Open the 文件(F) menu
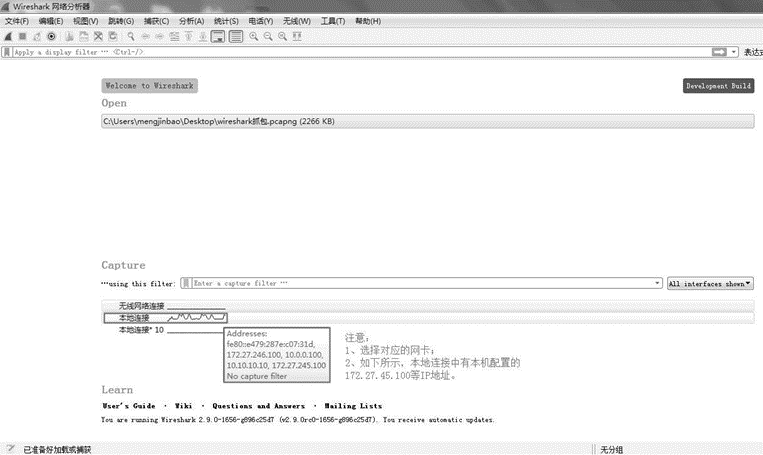This screenshot has width=763, height=455. (17, 21)
